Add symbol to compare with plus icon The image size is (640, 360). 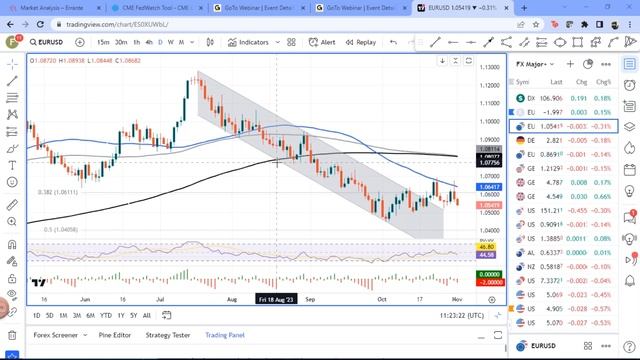(80, 42)
